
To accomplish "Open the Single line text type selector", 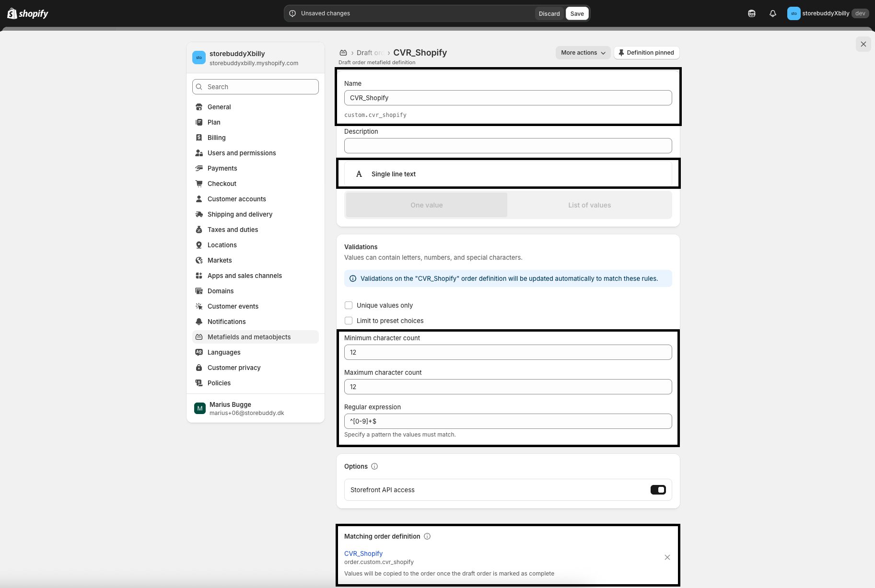I will pyautogui.click(x=508, y=174).
